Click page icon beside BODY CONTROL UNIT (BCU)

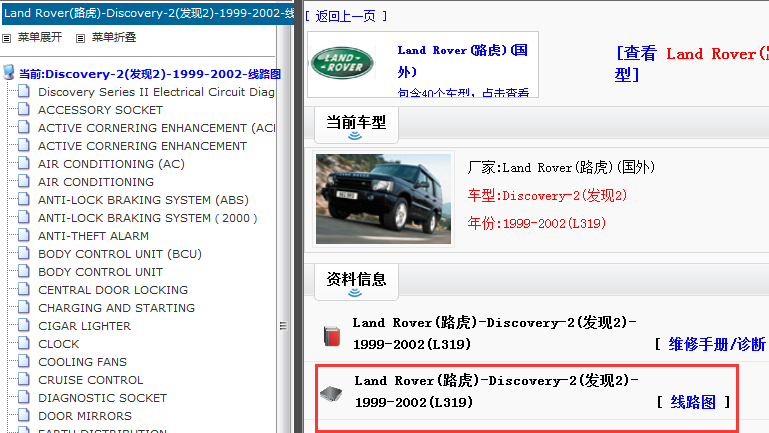24,253
